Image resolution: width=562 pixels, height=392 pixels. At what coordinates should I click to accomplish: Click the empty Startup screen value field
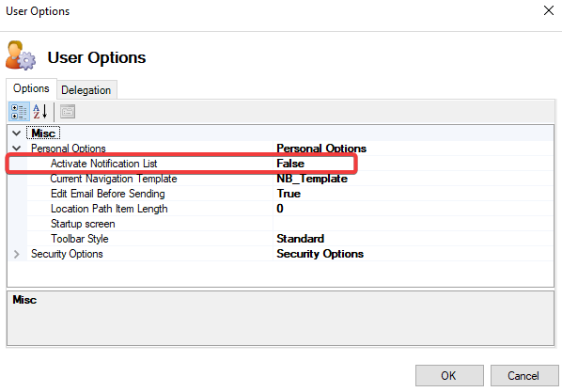(x=414, y=224)
